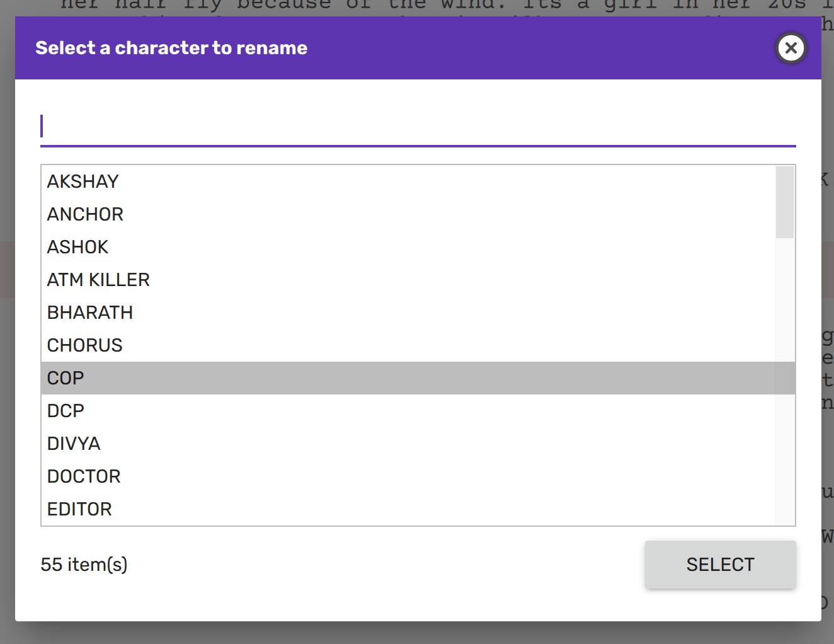Viewport: 834px width, 644px height.
Task: Select ATM KILLER from the list
Action: 98,280
